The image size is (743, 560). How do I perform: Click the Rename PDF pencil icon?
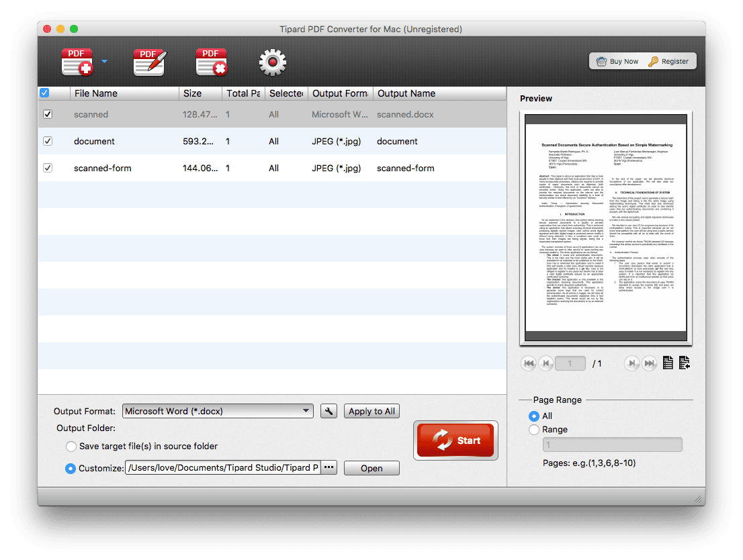tap(149, 62)
